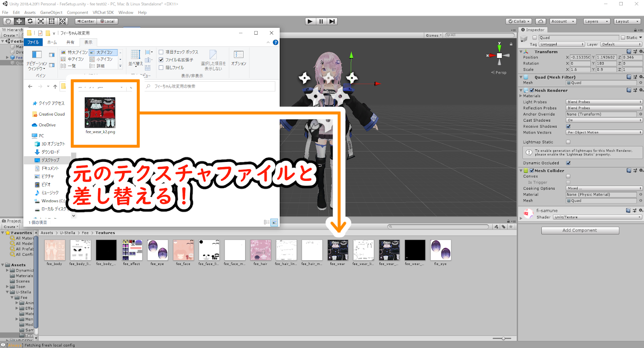Toggle 項目チェック ボックス checkbox in Explorer
The height and width of the screenshot is (348, 644).
tap(161, 52)
